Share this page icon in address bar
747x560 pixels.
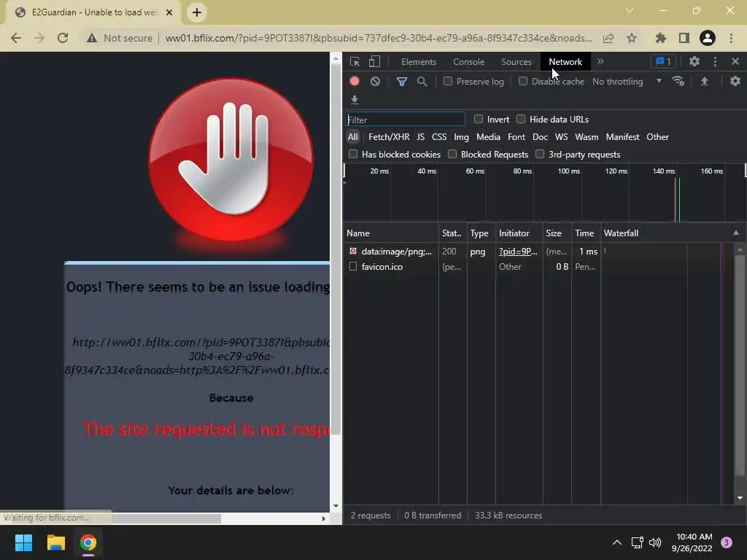coord(608,38)
